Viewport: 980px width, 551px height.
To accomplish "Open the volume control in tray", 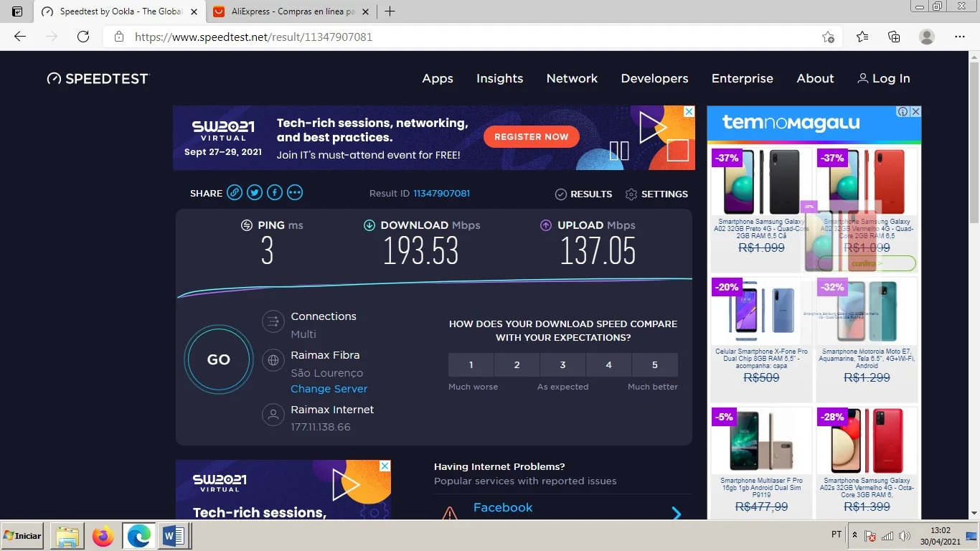I will click(x=905, y=536).
